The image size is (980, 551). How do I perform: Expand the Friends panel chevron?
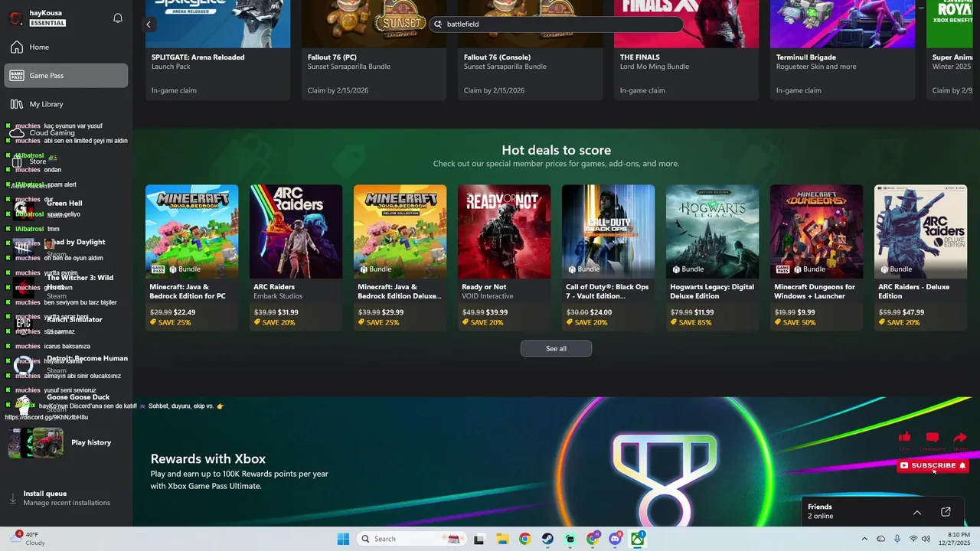point(917,512)
